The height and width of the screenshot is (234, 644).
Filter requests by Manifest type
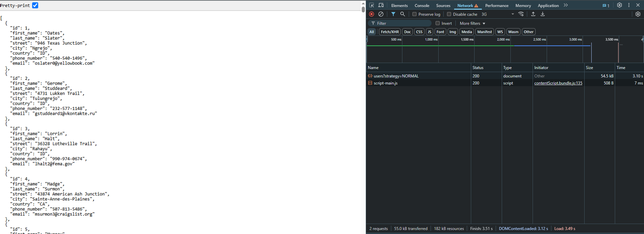tap(484, 32)
